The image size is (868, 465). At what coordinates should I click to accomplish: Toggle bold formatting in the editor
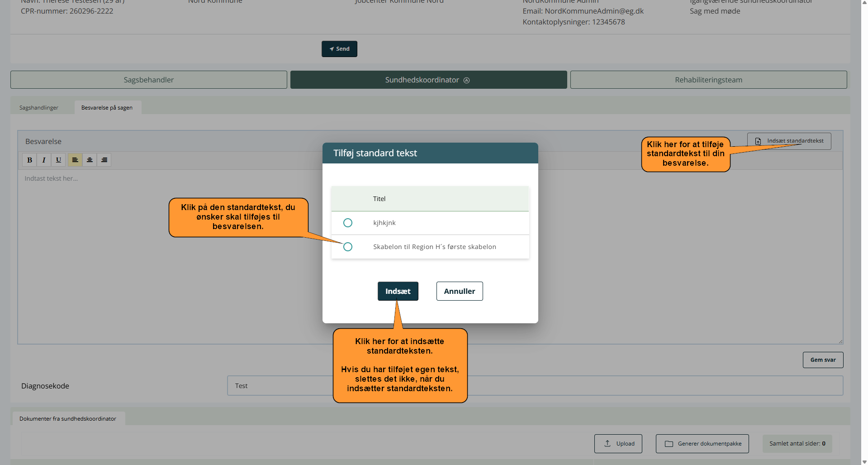tap(29, 160)
